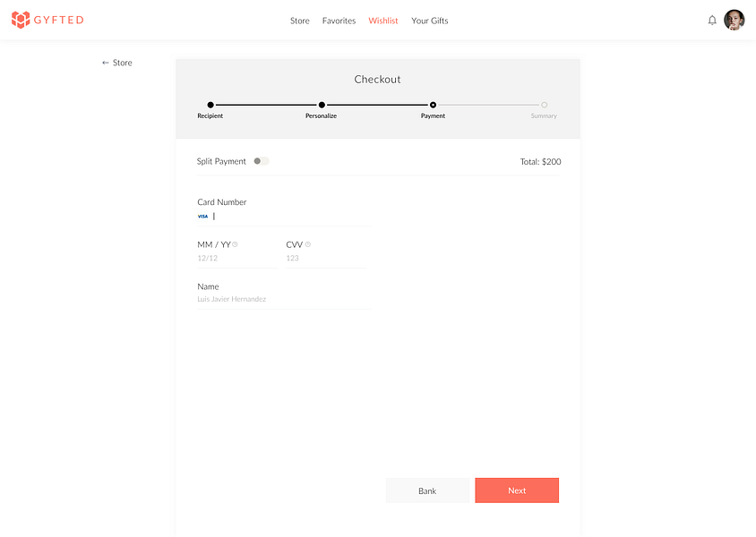
Task: Click the Gyfted logo
Action: [47, 20]
